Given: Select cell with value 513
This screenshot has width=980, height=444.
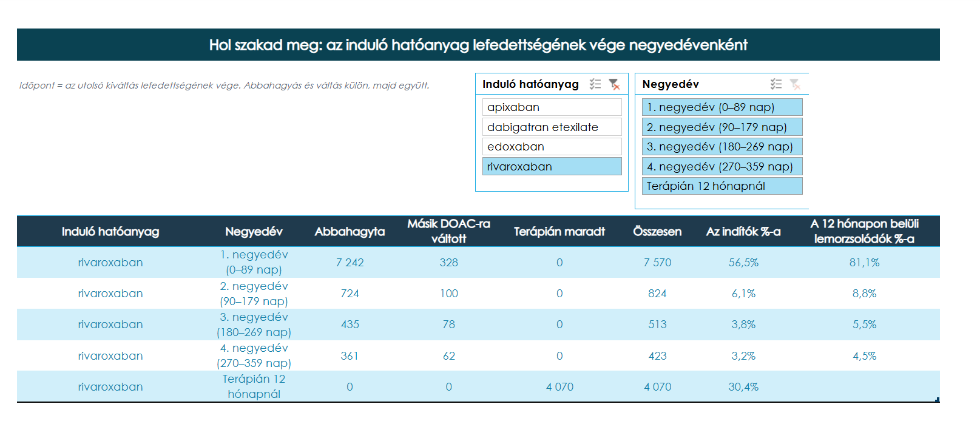Looking at the screenshot, I should (x=657, y=325).
